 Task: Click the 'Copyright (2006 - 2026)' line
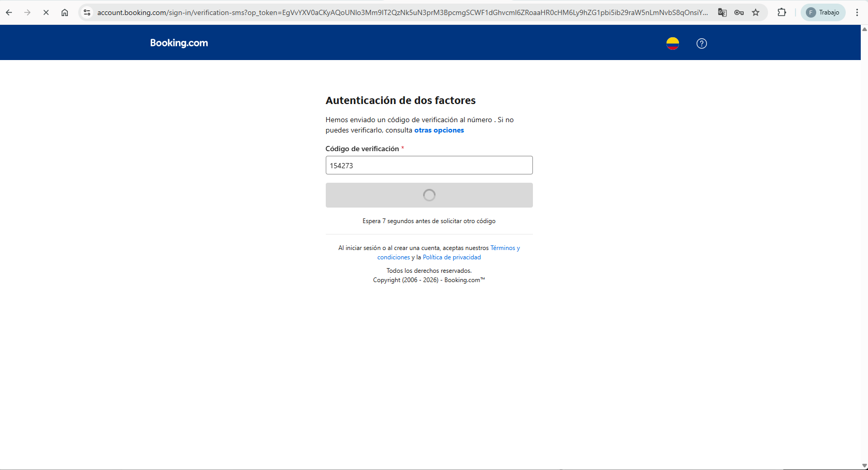(429, 280)
